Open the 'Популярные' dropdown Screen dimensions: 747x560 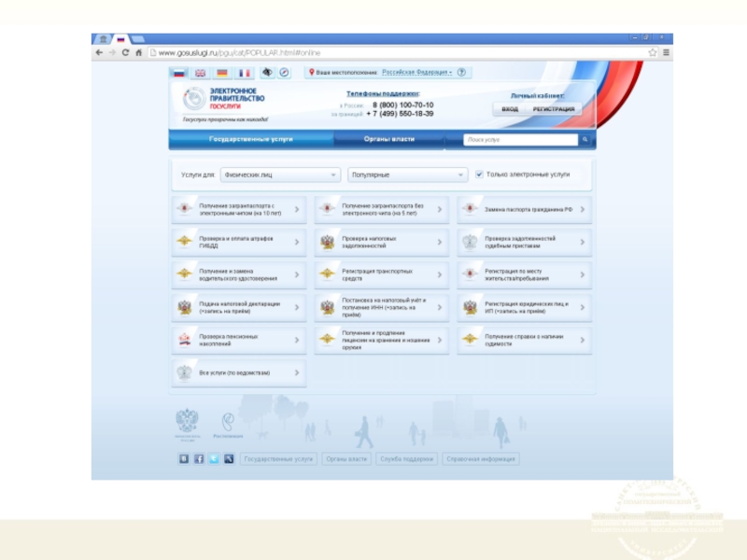pos(407,175)
